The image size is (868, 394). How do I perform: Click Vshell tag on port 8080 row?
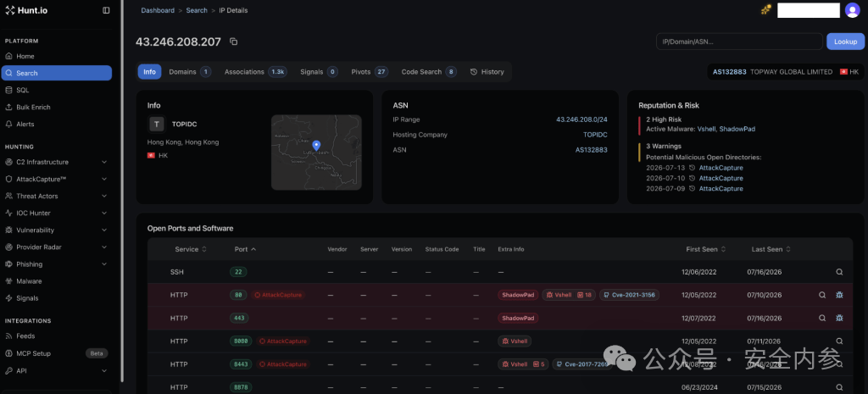515,341
